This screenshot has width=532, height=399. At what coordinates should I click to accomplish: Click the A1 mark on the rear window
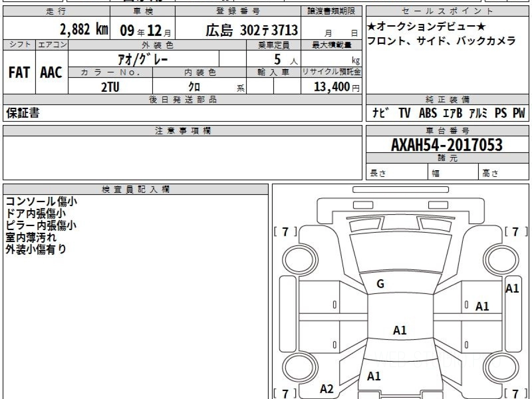(374, 376)
